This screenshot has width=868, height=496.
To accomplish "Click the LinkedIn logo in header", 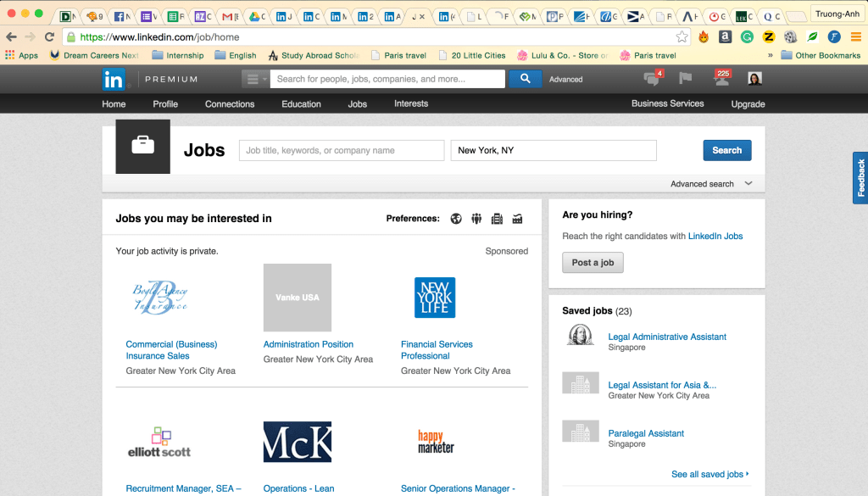I will coord(114,79).
